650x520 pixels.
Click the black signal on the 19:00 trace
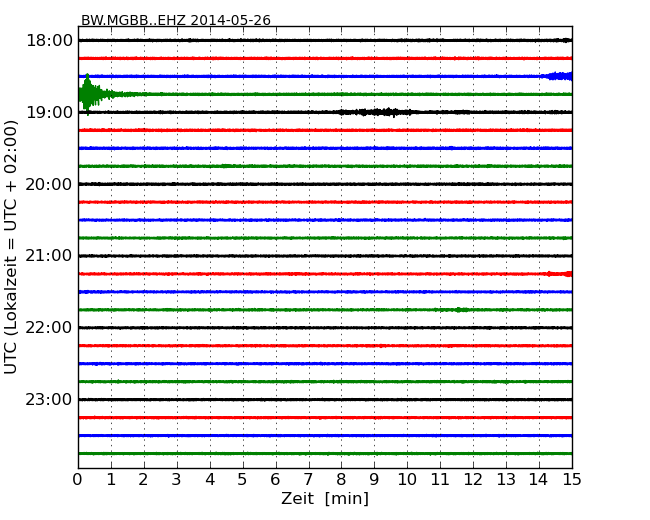click(x=377, y=112)
